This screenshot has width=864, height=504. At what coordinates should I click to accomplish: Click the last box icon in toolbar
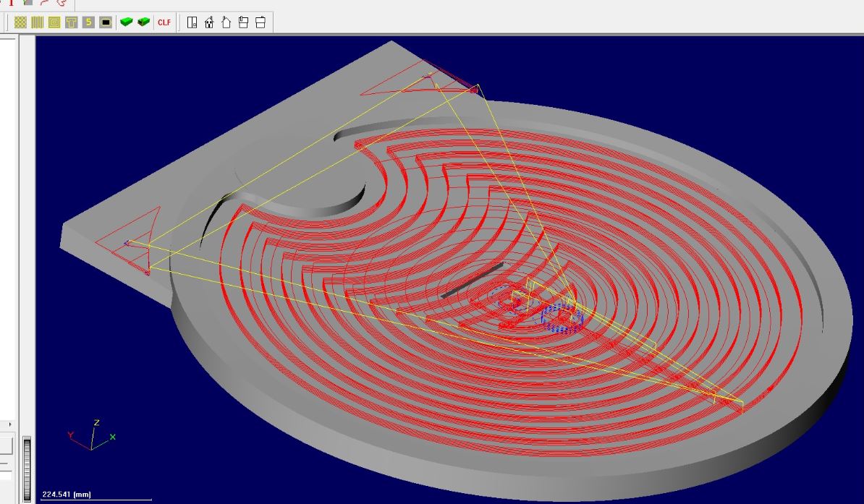coord(261,22)
